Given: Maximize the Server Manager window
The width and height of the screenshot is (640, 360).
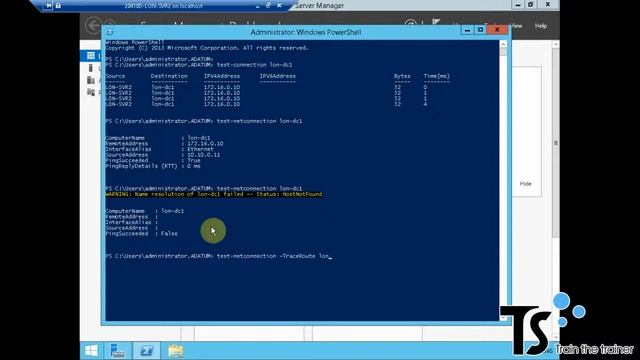Looking at the screenshot, I should 530,5.
